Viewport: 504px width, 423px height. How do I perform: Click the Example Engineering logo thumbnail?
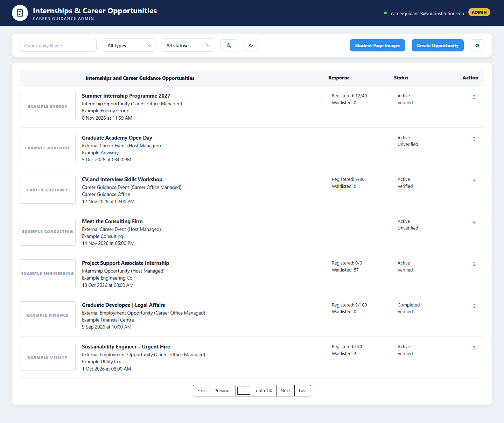click(x=48, y=273)
